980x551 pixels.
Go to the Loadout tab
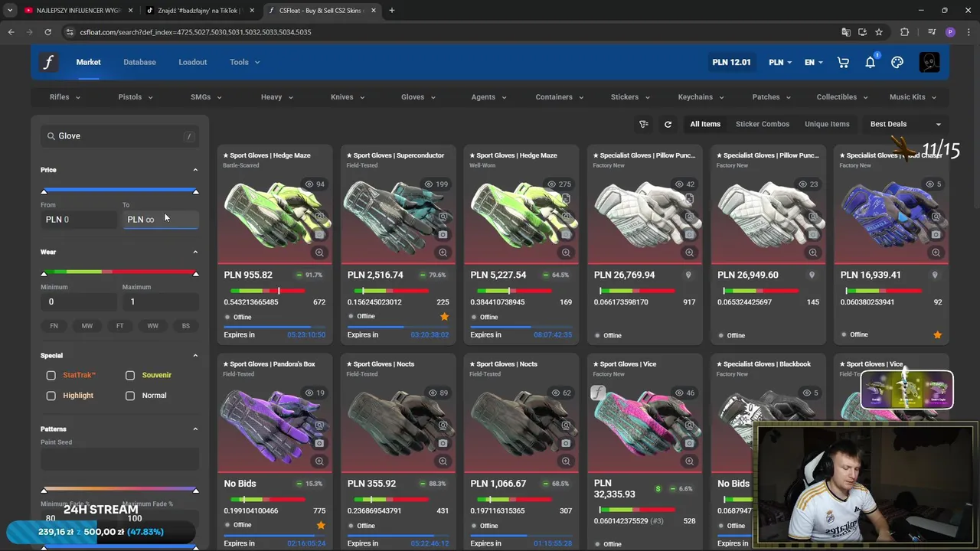tap(193, 62)
